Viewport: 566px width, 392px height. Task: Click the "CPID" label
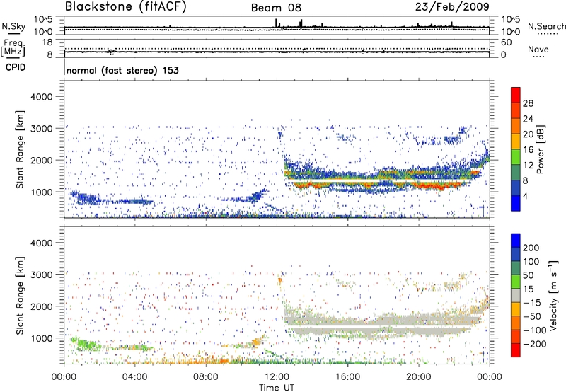coord(16,67)
